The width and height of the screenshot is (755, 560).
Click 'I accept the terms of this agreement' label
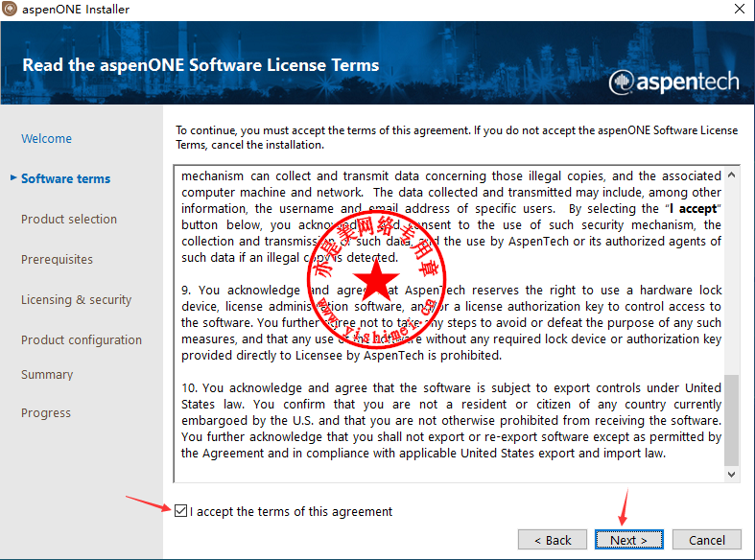click(x=291, y=511)
